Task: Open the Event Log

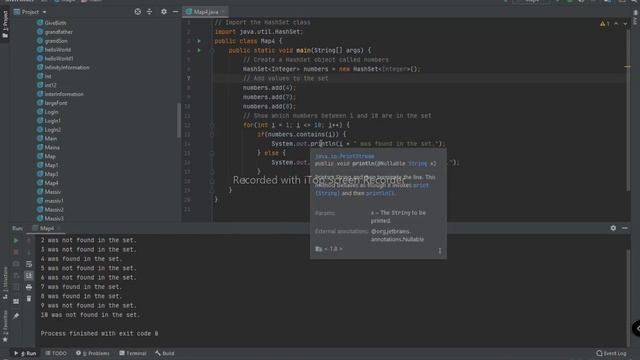Action: tap(611, 353)
